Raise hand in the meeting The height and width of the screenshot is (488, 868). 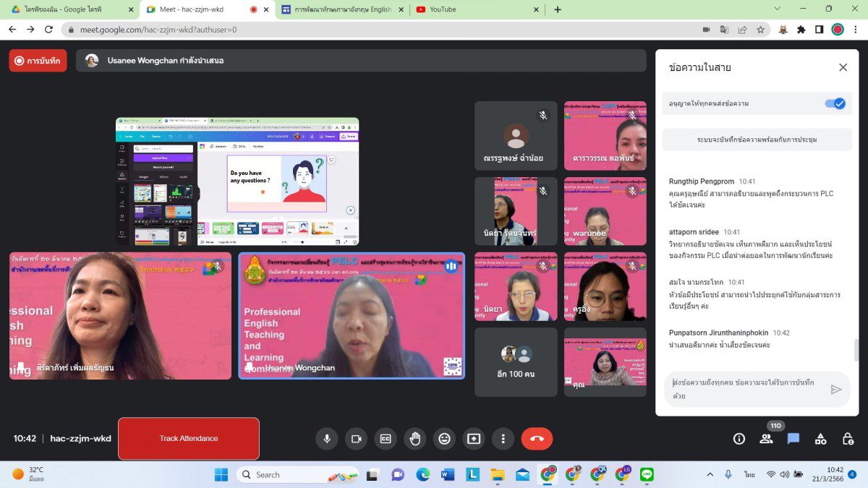414,438
